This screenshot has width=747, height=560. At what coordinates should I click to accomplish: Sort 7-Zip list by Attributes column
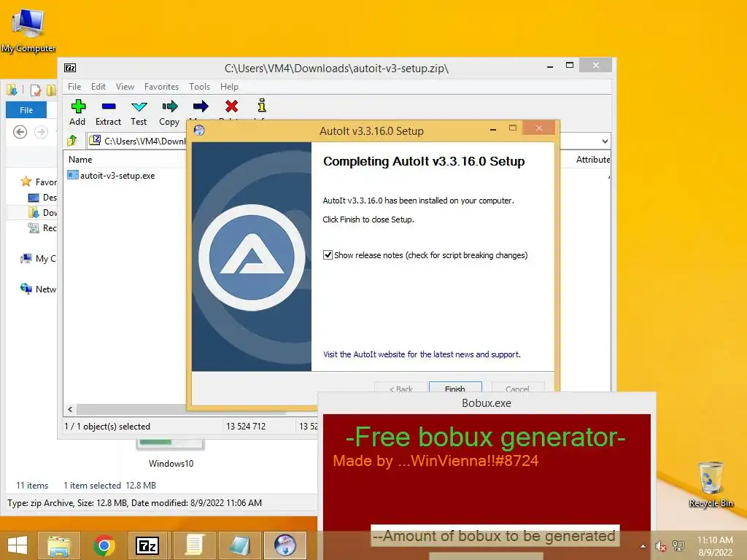click(x=592, y=160)
